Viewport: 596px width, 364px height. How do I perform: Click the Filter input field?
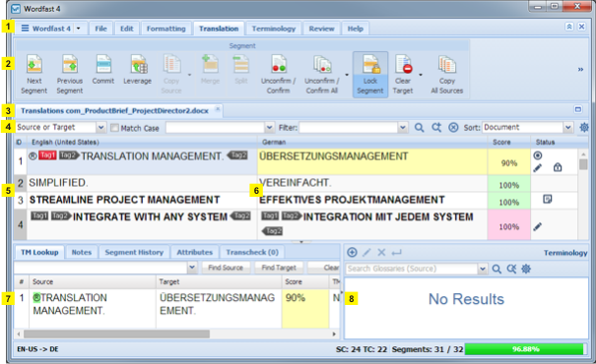tap(349, 128)
